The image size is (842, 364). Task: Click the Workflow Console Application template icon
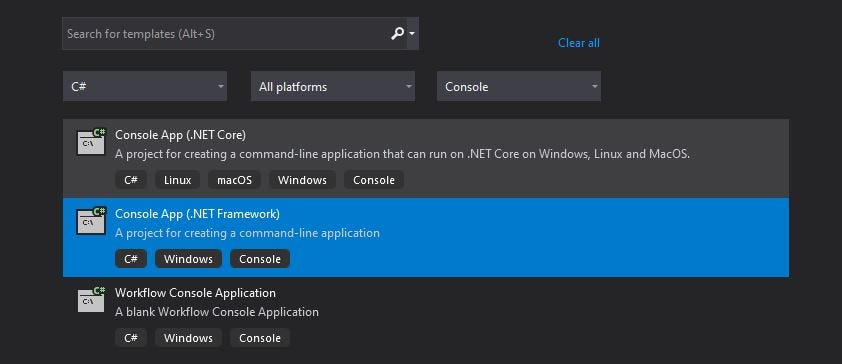point(91,299)
